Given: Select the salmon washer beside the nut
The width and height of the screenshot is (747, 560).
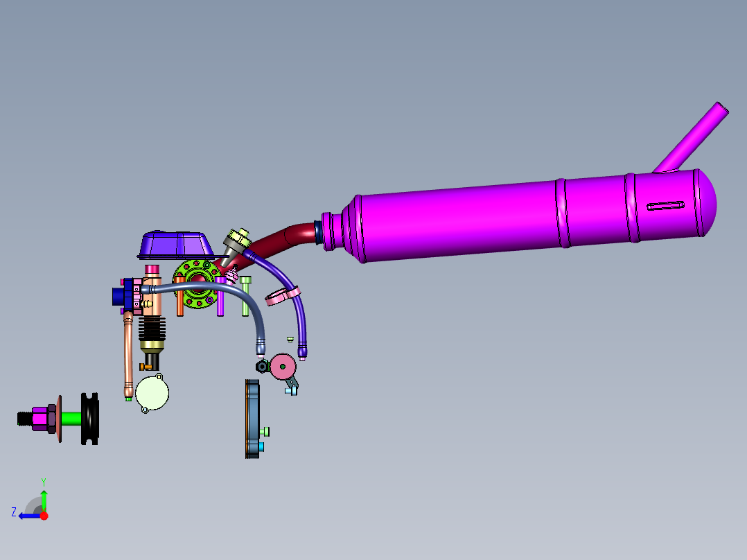Looking at the screenshot, I should [60, 419].
